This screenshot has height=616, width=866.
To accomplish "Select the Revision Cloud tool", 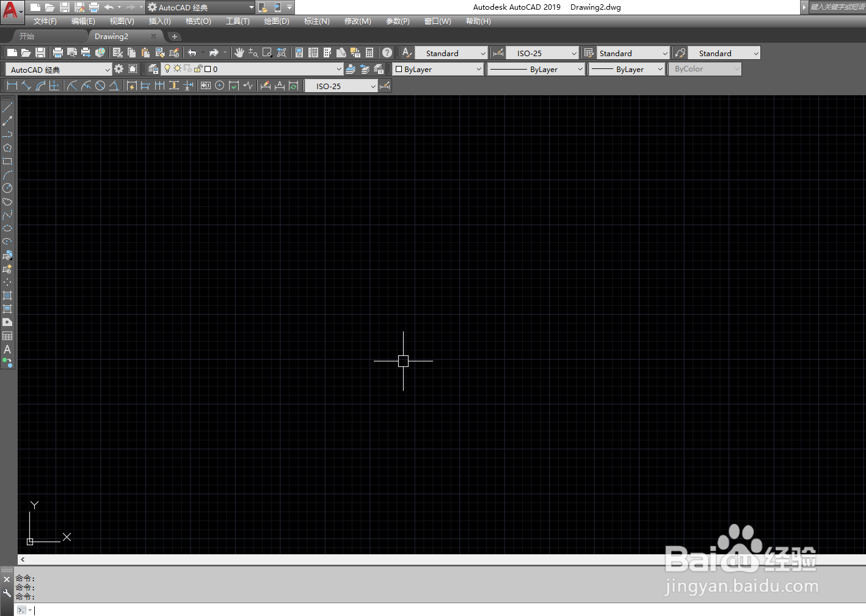I will (7, 201).
